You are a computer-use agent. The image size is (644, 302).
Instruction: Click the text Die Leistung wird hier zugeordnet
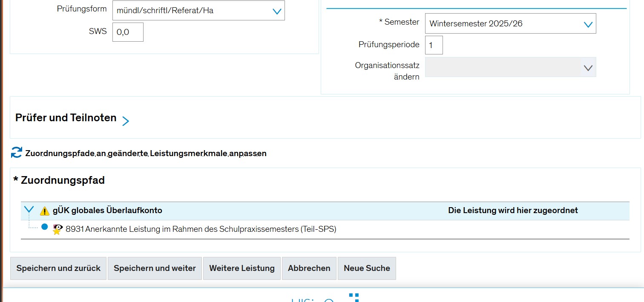click(x=513, y=211)
